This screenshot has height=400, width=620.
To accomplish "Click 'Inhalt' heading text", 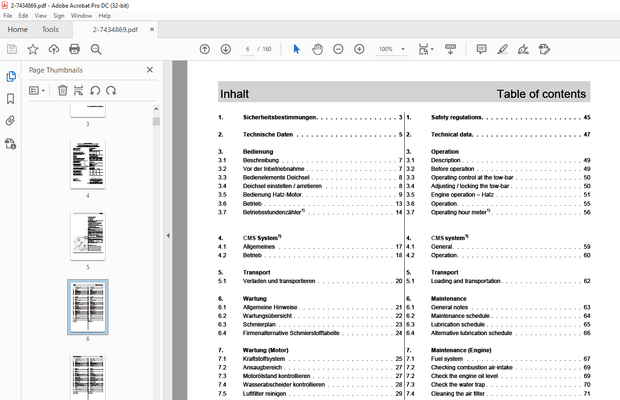I will pyautogui.click(x=234, y=94).
